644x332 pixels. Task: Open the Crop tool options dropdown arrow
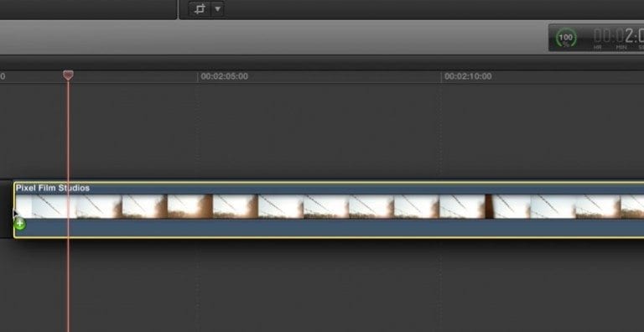tap(218, 9)
